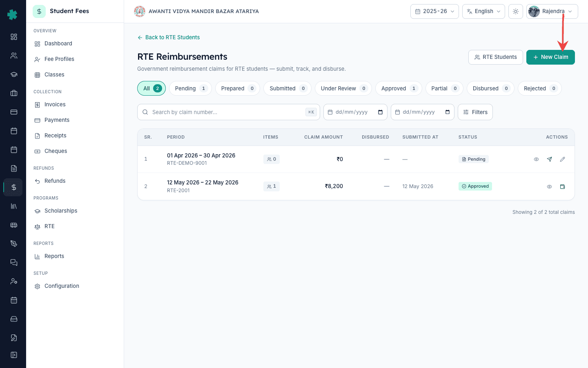Image resolution: width=588 pixels, height=368 pixels.
Task: Open the Filters options
Action: point(475,112)
